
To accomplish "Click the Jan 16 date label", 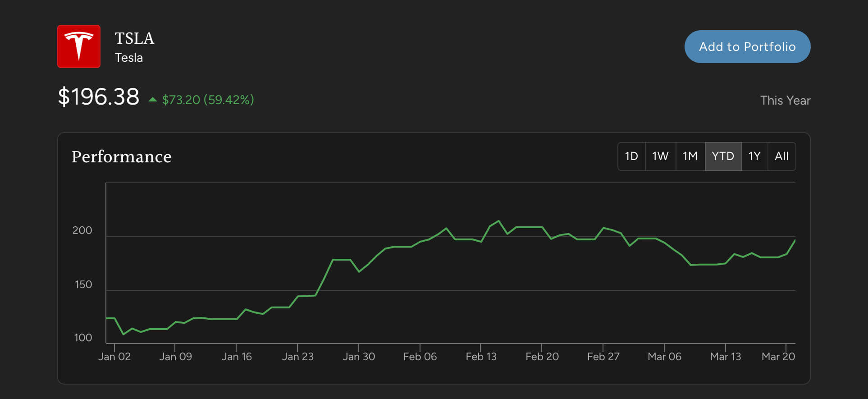I will 237,357.
